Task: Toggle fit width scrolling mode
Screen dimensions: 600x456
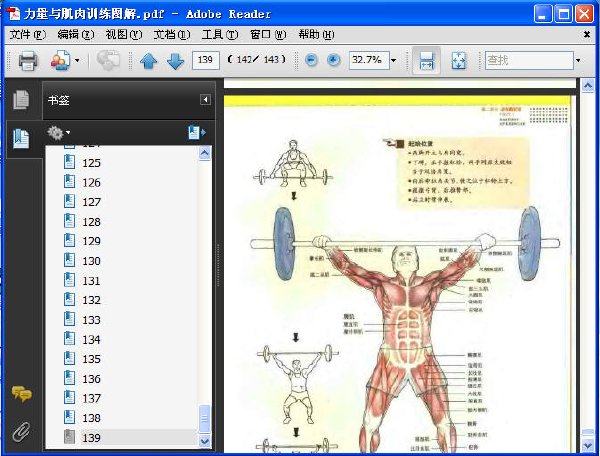Action: [426, 60]
